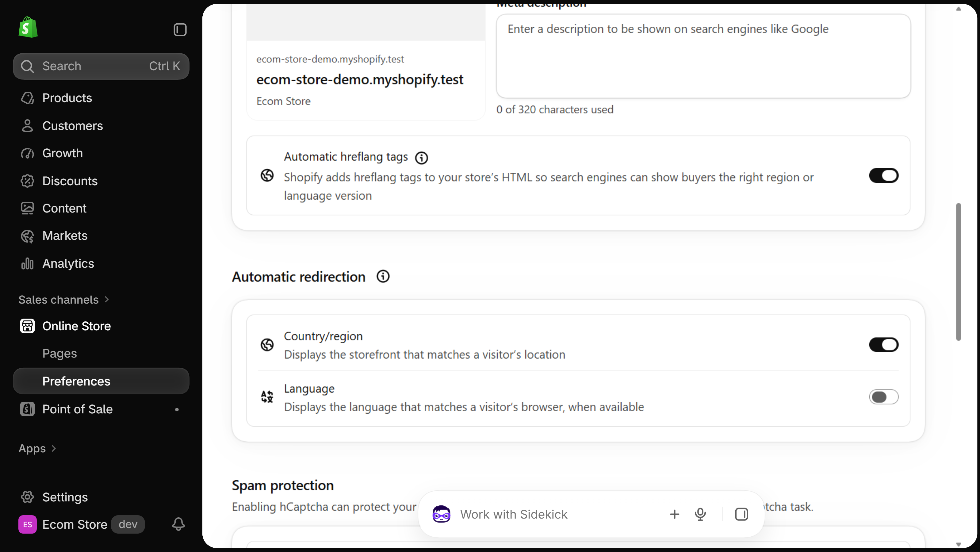Toggle the Automatic hreflang tags switch
The height and width of the screenshot is (552, 980).
pyautogui.click(x=884, y=176)
